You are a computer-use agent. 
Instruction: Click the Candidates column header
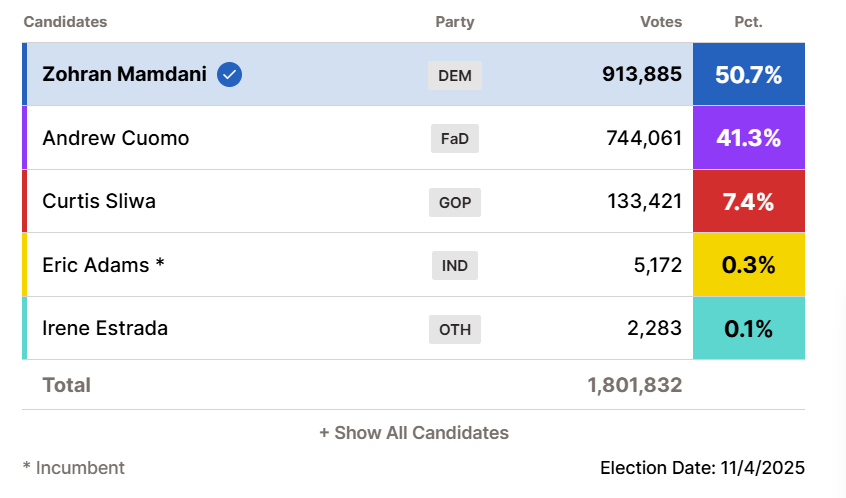pos(65,22)
